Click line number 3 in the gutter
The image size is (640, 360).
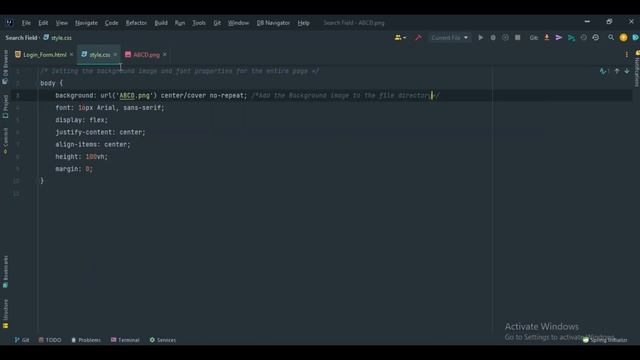click(17, 96)
